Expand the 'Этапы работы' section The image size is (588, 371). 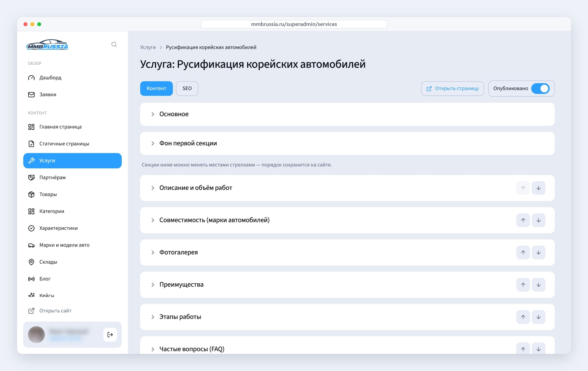347,317
